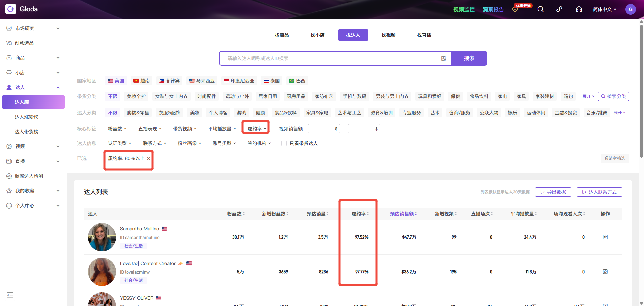The width and height of the screenshot is (644, 306).
Task: Select the 视频 sidebar icon
Action: pos(9,146)
